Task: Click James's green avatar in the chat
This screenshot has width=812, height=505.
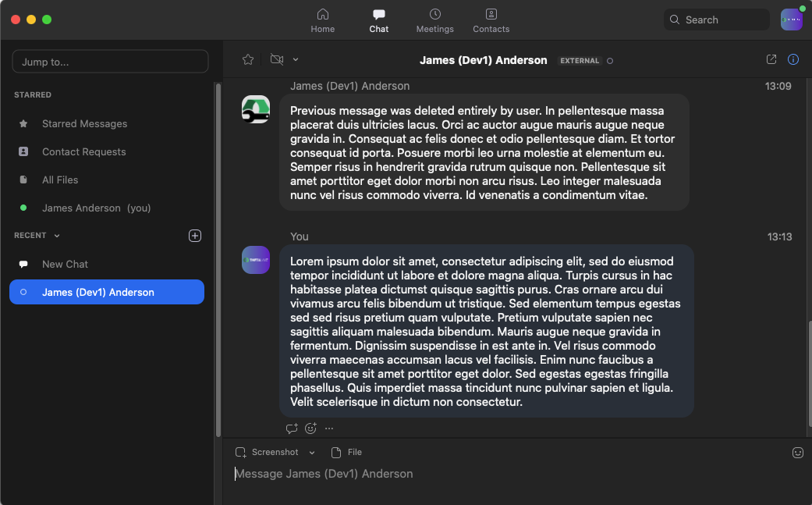Action: (256, 109)
